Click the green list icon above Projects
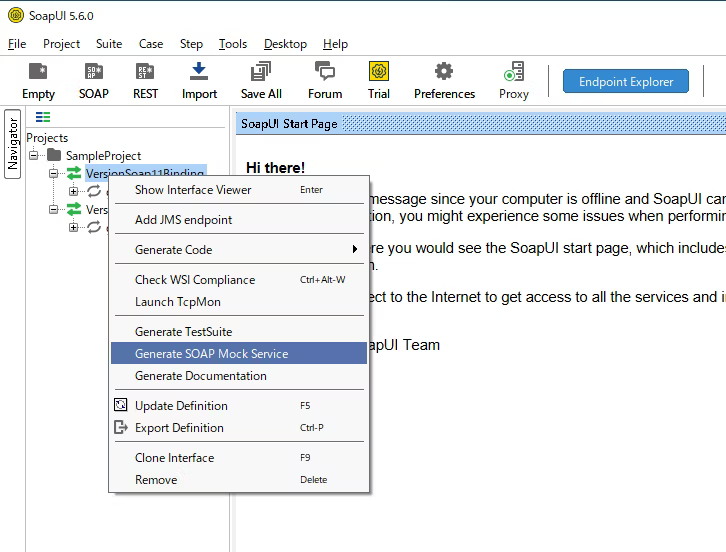Screen dimensions: 726x552 pyautogui.click(x=43, y=118)
